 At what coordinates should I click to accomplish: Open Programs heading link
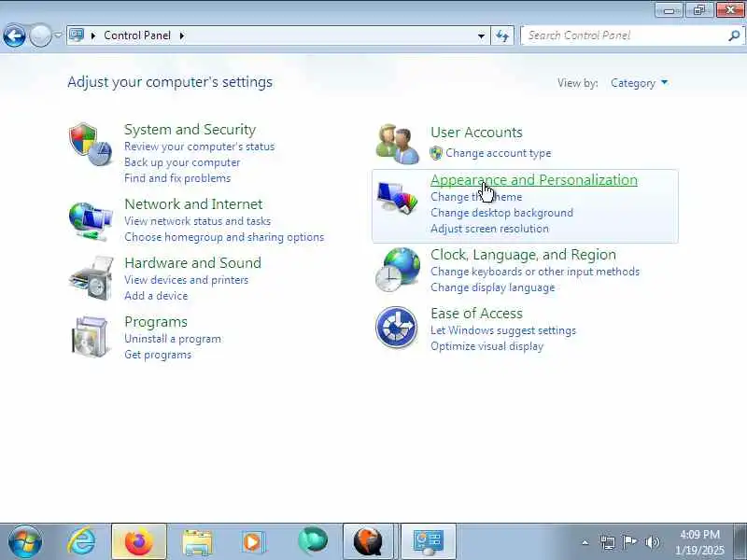156,322
